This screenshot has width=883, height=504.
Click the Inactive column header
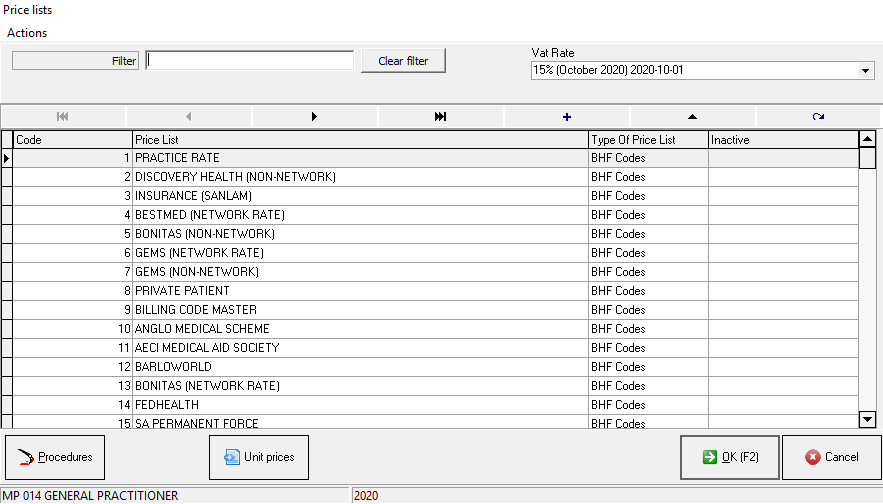(x=783, y=140)
